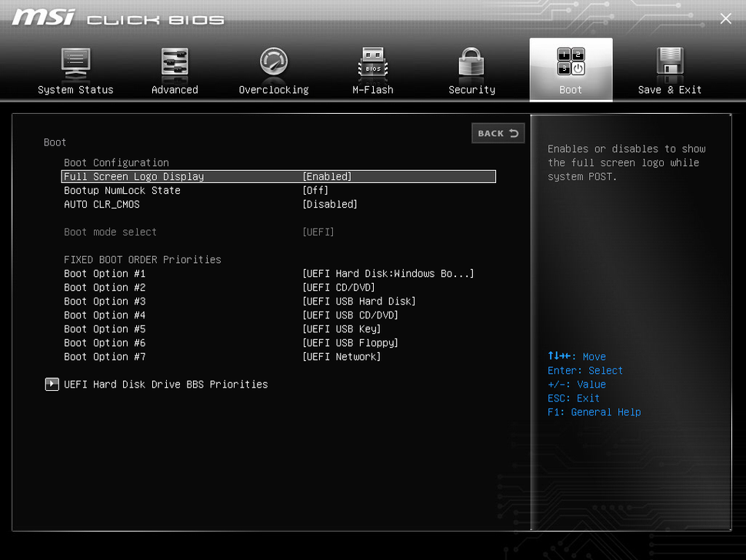Close the Click BIOS window

(725, 18)
